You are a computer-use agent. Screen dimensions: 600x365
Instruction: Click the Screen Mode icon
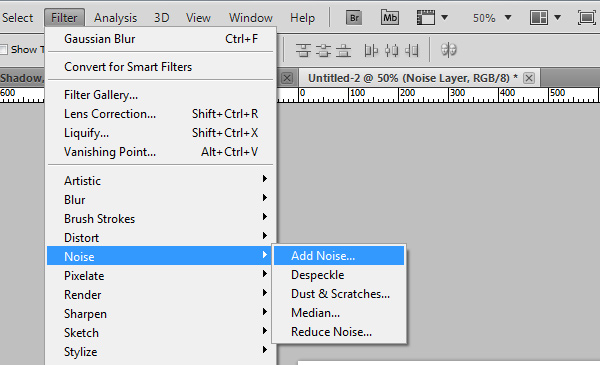click(586, 18)
